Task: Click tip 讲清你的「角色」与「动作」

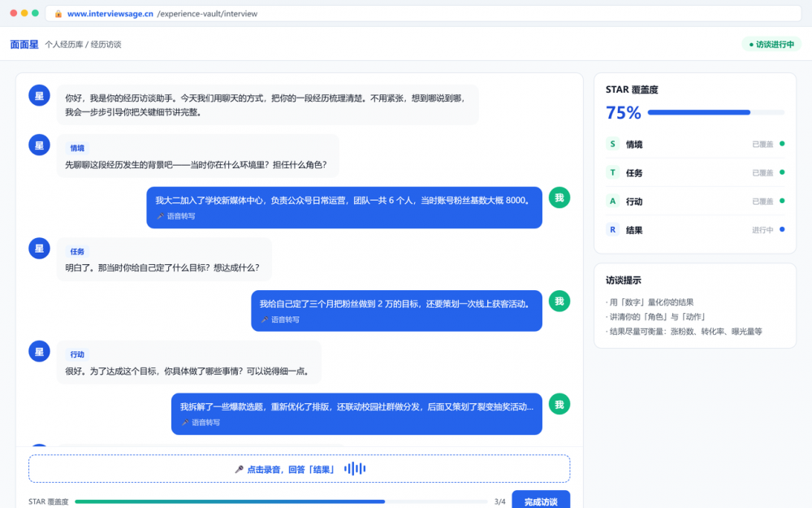Action: (655, 317)
